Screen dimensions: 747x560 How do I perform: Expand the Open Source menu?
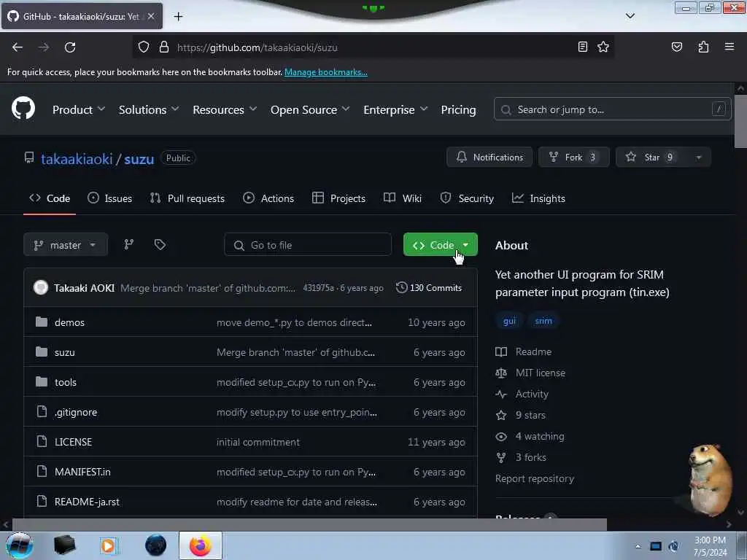point(309,109)
